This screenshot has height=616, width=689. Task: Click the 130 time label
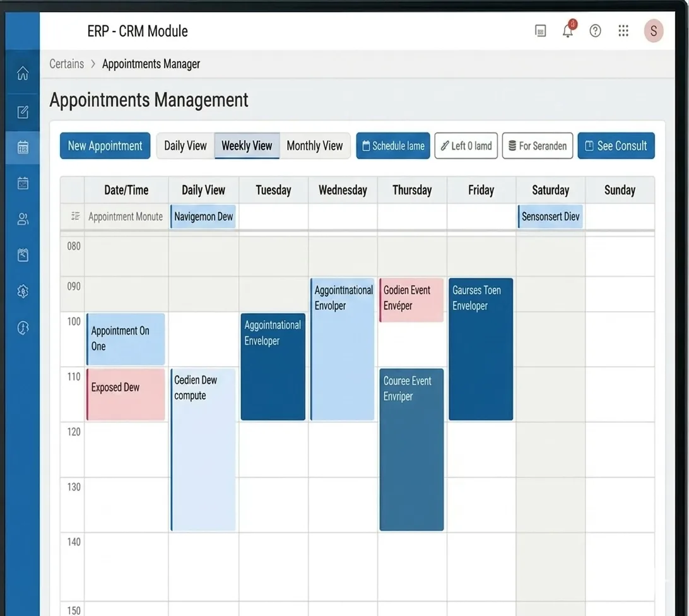pyautogui.click(x=73, y=487)
